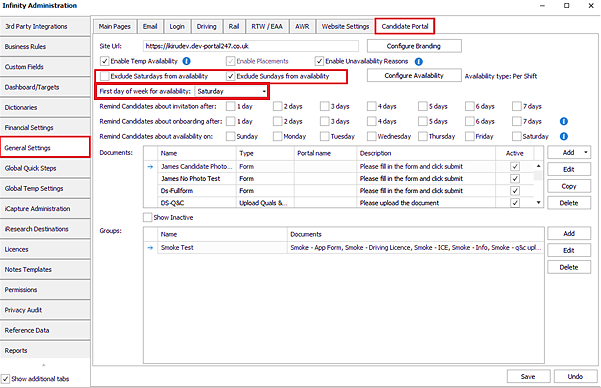Click Delete button for groups
601x388 pixels.
pos(569,267)
